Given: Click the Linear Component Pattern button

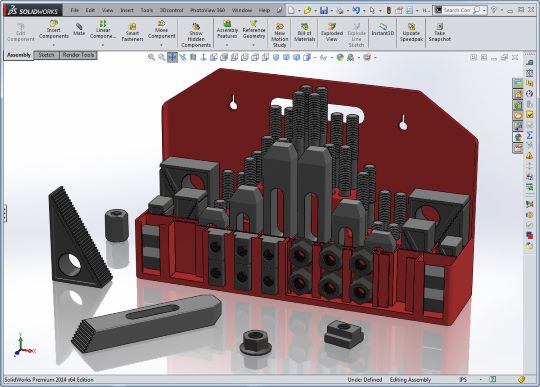Looking at the screenshot, I should click(x=103, y=29).
